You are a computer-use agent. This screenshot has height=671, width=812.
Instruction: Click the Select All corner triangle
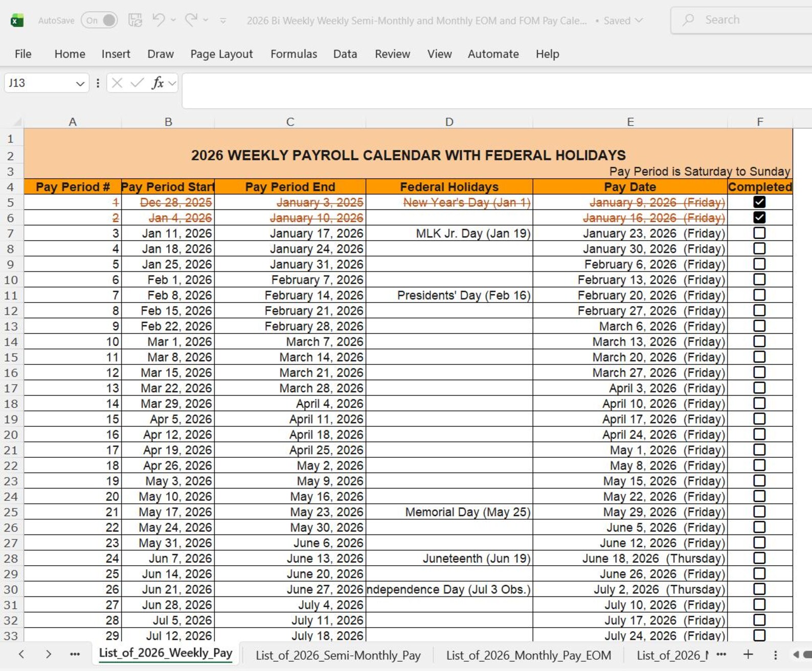tap(17, 122)
